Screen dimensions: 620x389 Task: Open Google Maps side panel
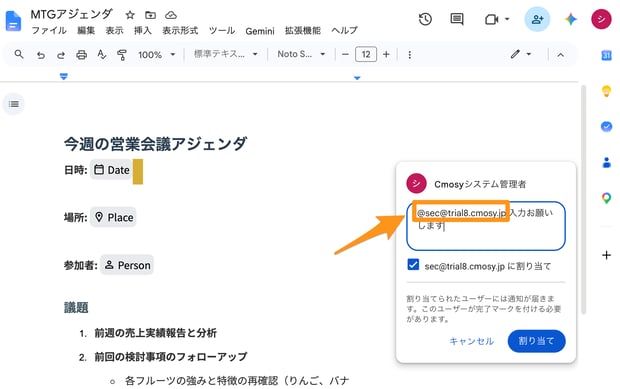pos(606,198)
